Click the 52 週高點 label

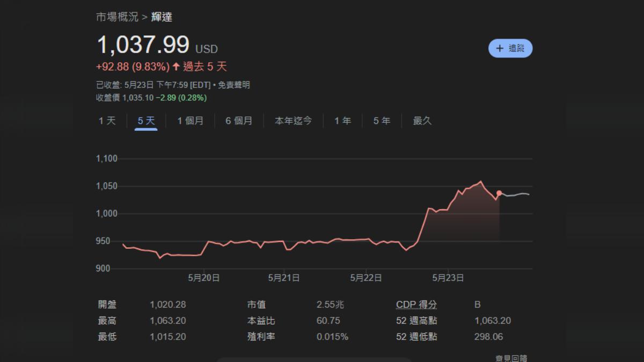coord(416,321)
